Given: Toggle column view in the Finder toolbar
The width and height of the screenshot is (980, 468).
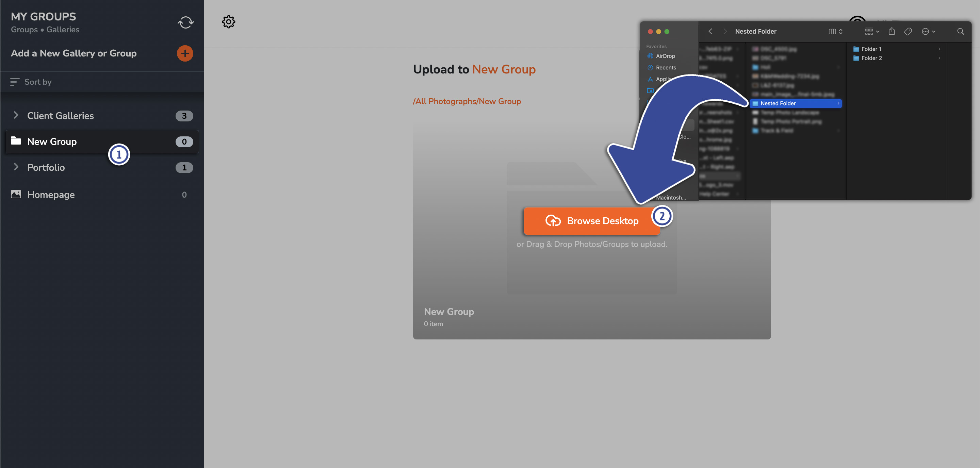Looking at the screenshot, I should [x=833, y=32].
